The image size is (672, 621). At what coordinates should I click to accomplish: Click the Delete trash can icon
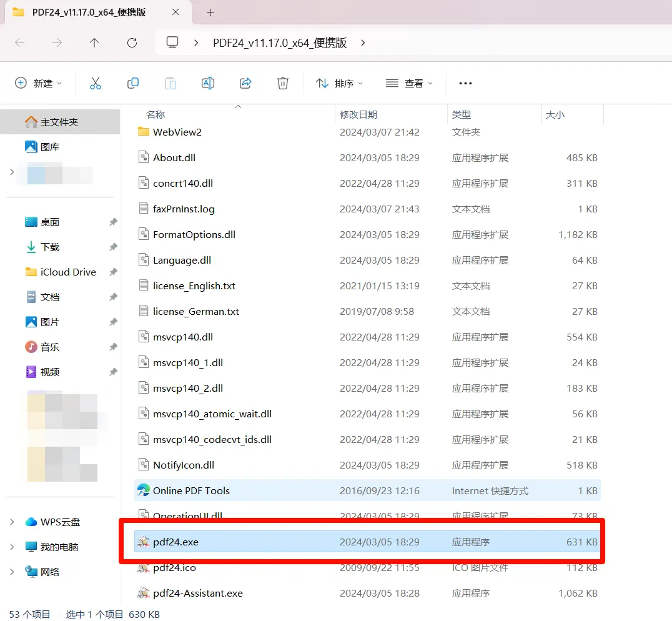(283, 83)
